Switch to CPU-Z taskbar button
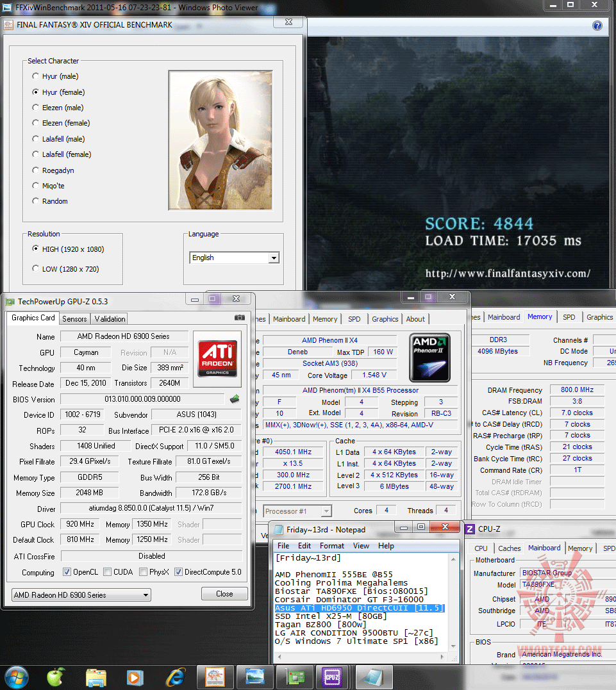The image size is (616, 690). (x=332, y=677)
